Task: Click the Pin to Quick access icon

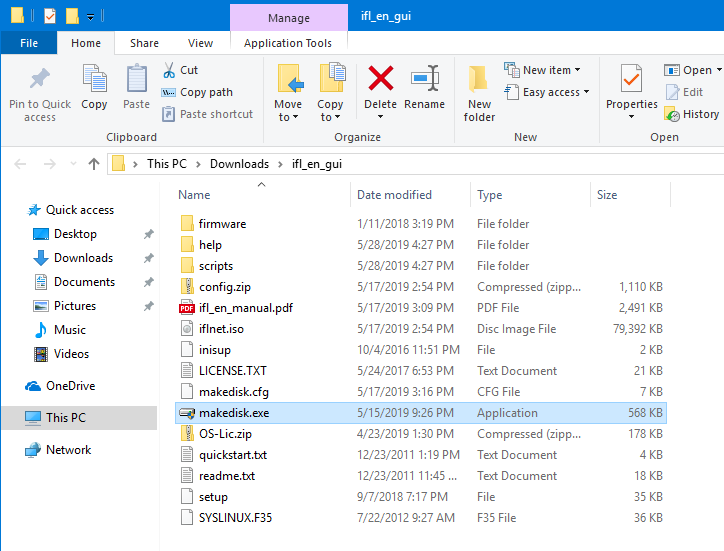Action: 40,79
